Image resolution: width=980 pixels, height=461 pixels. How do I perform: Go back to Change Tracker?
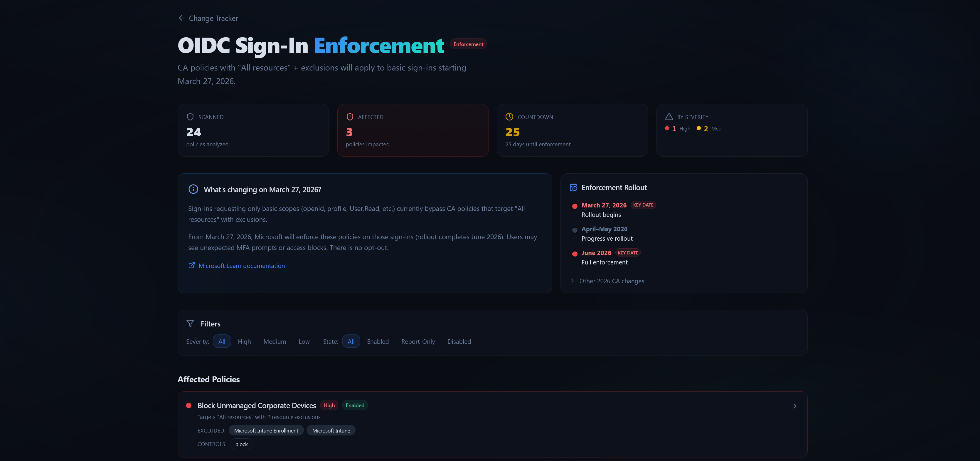point(208,18)
